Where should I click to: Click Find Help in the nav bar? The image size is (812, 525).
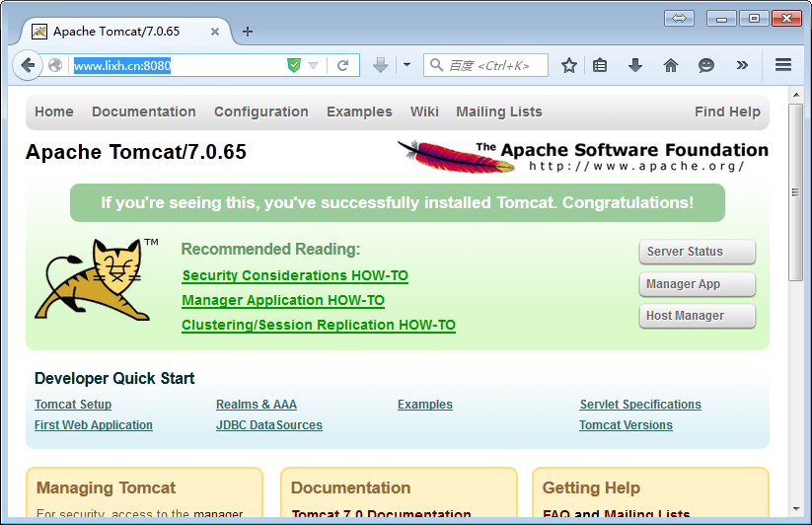pos(727,112)
